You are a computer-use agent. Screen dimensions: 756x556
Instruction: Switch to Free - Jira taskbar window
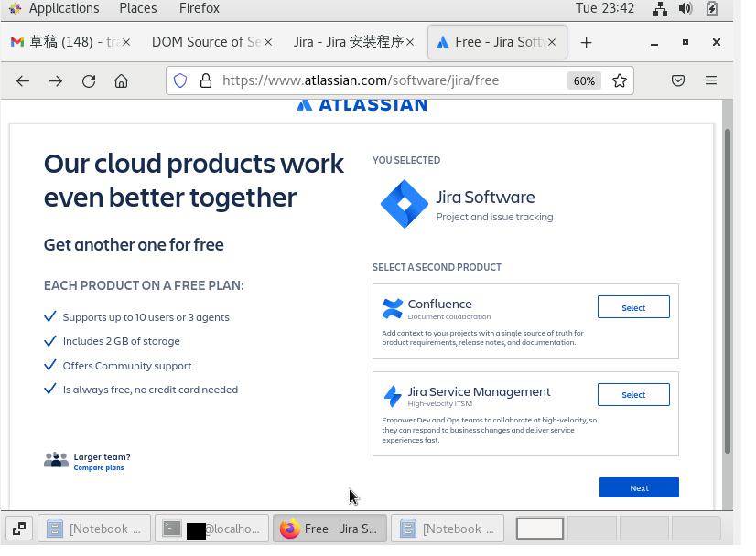coord(329,529)
